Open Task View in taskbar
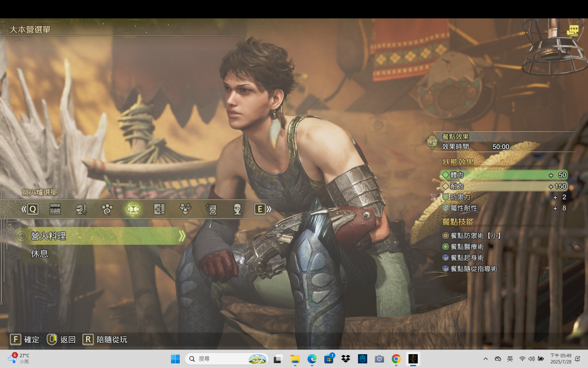 click(x=278, y=359)
